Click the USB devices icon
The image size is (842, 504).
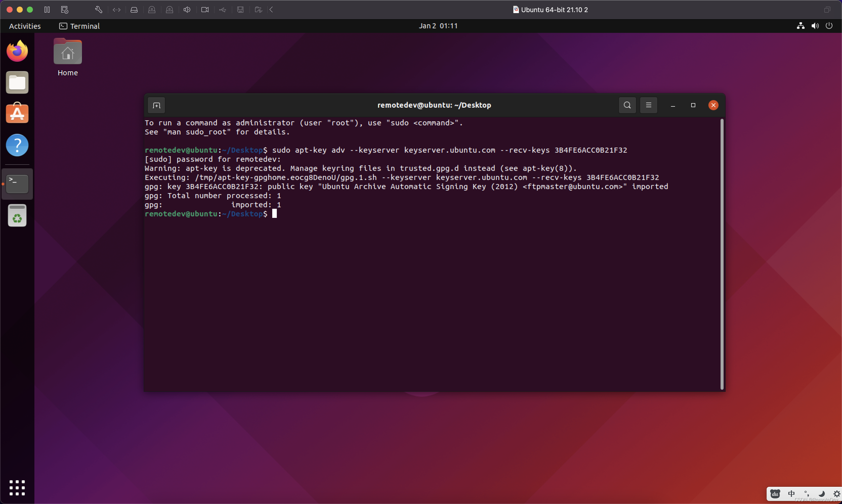click(223, 10)
